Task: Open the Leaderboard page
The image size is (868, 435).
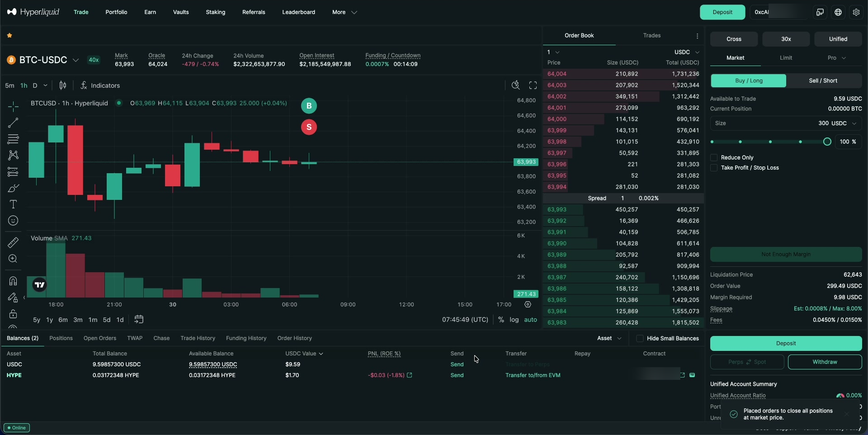Action: click(298, 12)
